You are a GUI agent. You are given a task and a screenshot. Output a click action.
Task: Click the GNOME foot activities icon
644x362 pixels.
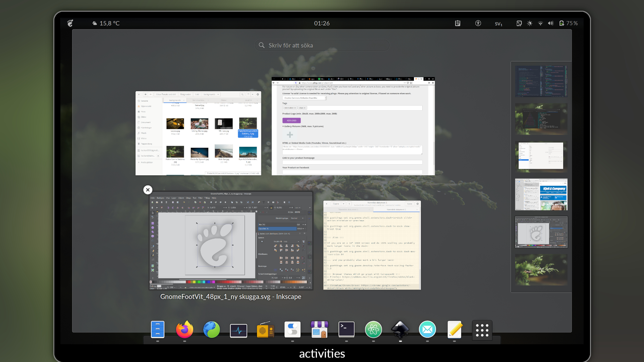point(70,23)
